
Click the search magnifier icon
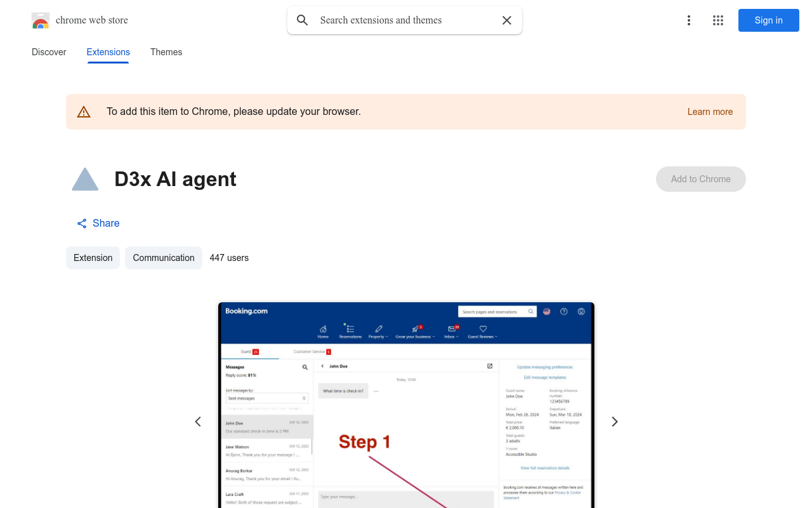tap(303, 20)
